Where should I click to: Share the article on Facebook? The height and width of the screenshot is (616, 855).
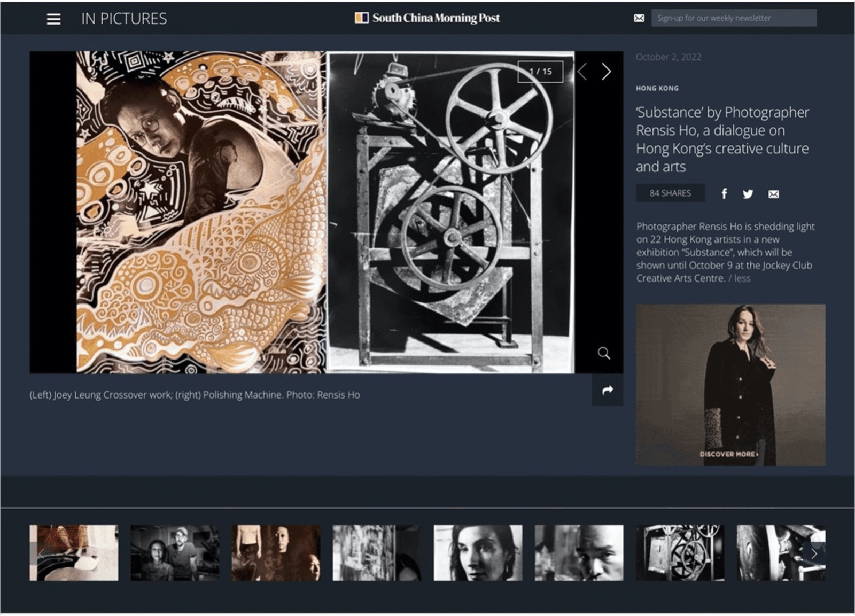click(x=724, y=193)
